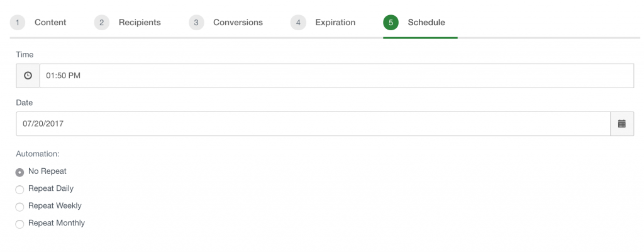
Task: Go to the Recipients tab
Action: point(140,23)
